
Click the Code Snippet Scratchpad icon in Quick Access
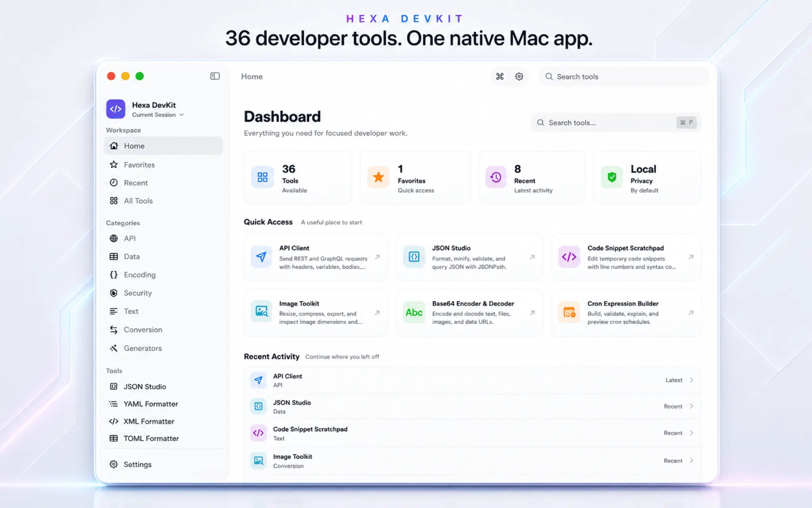[569, 257]
